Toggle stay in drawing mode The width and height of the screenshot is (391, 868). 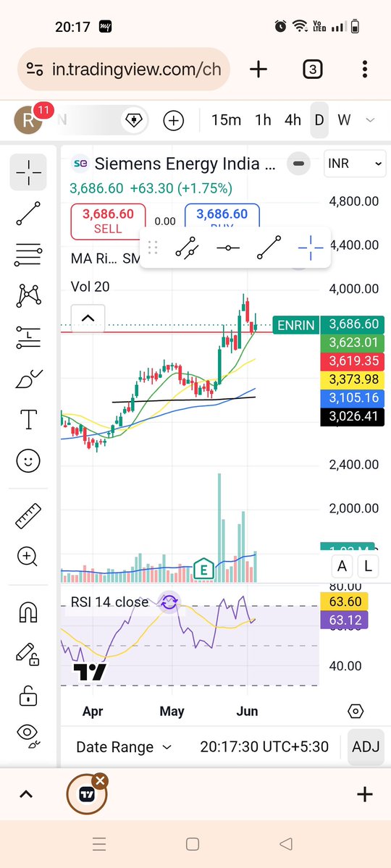pos(28,654)
